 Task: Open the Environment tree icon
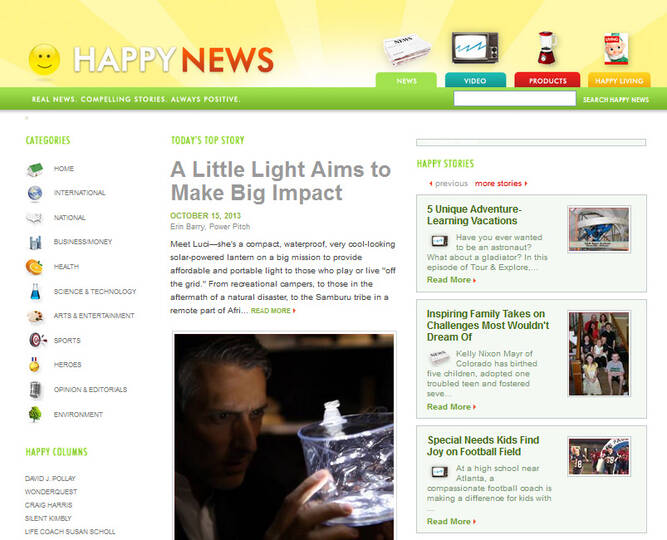(35, 414)
